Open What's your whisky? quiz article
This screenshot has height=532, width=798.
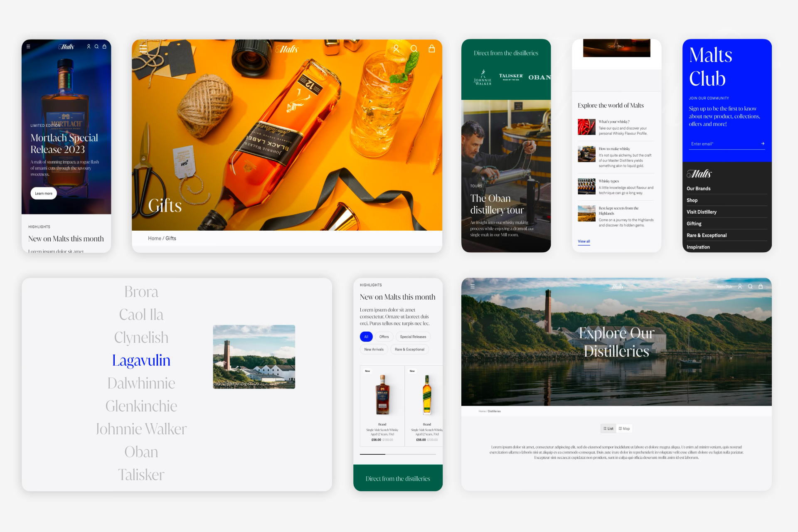click(616, 127)
